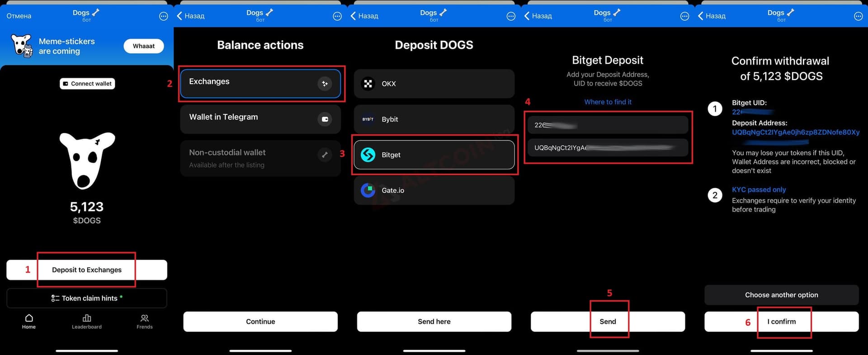Tap the Send here button
The image size is (868, 355).
(434, 322)
